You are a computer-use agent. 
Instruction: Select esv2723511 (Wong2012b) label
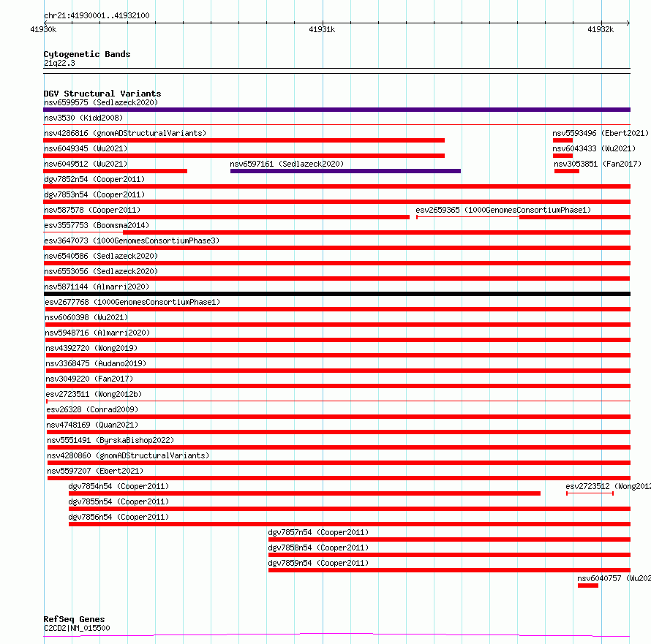pyautogui.click(x=94, y=394)
